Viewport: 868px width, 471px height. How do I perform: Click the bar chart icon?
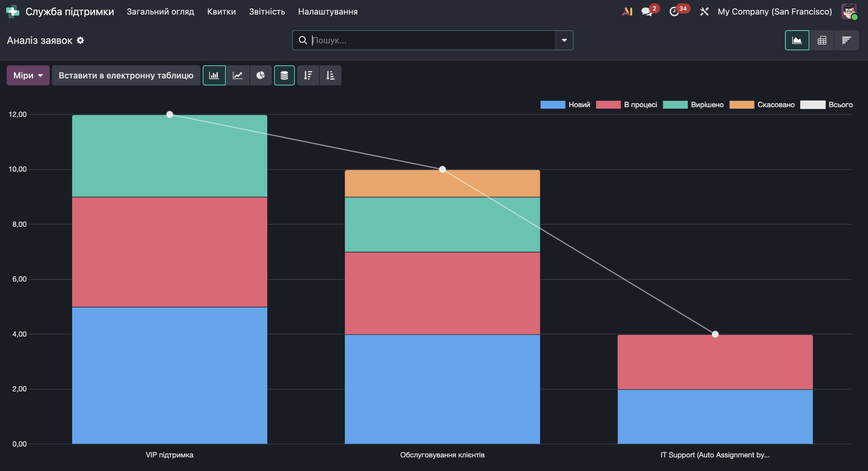click(214, 75)
